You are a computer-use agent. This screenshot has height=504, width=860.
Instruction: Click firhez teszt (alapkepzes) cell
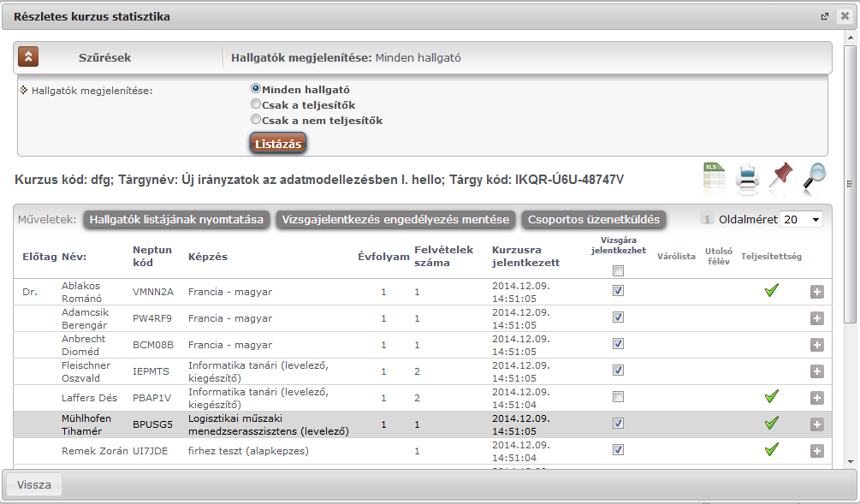click(248, 451)
